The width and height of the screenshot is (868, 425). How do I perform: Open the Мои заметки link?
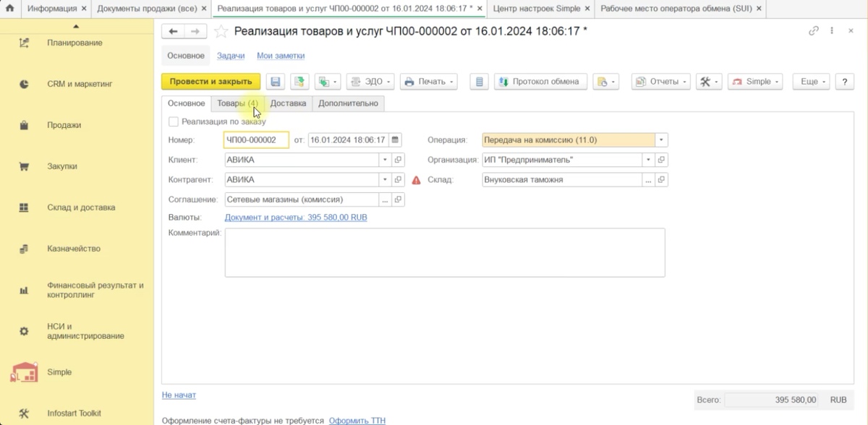[x=281, y=56]
